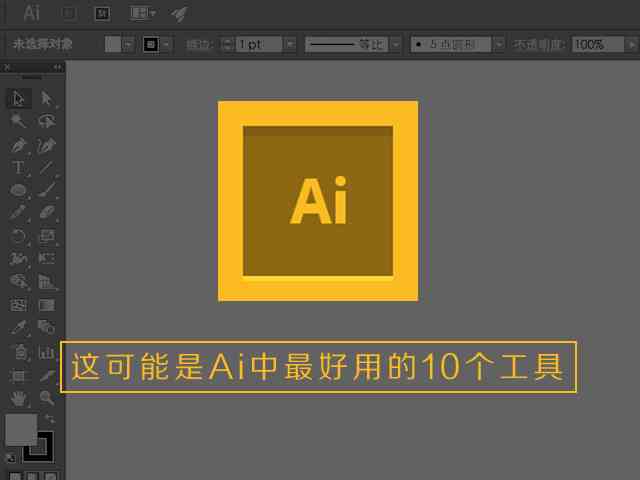Select the Scale tool
This screenshot has height=480, width=640.
coord(47,236)
